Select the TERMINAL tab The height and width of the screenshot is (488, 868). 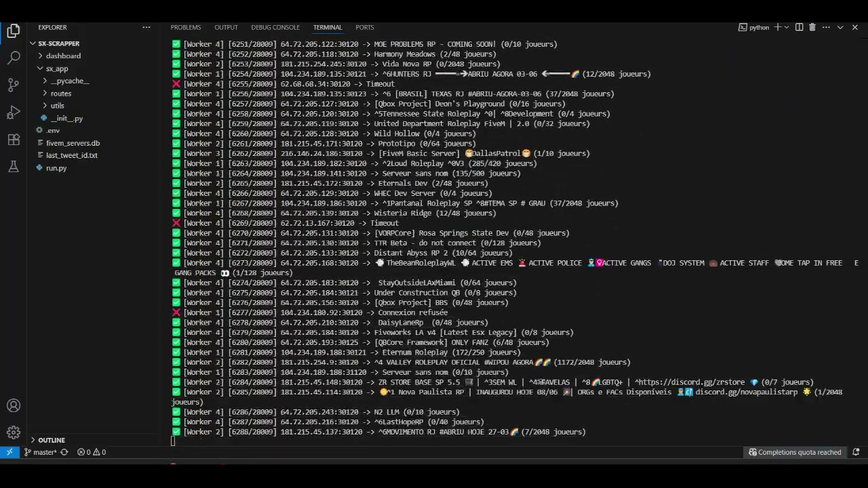click(x=328, y=27)
